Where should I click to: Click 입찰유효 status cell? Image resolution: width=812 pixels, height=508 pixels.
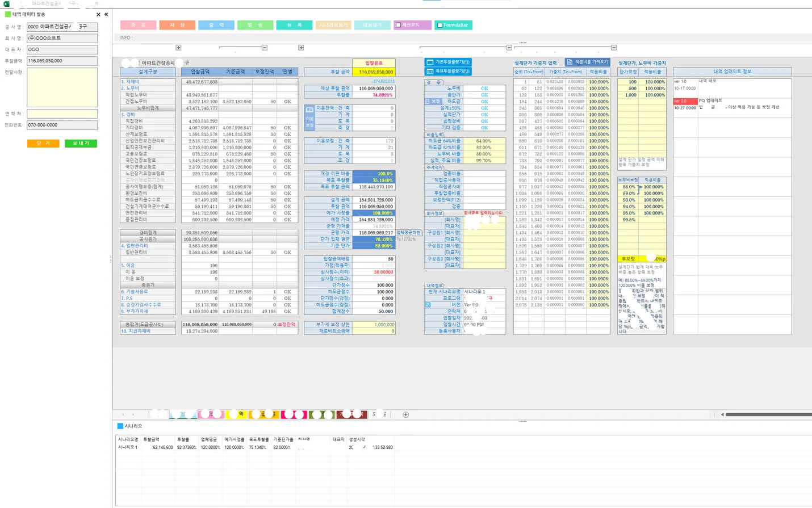374,63
